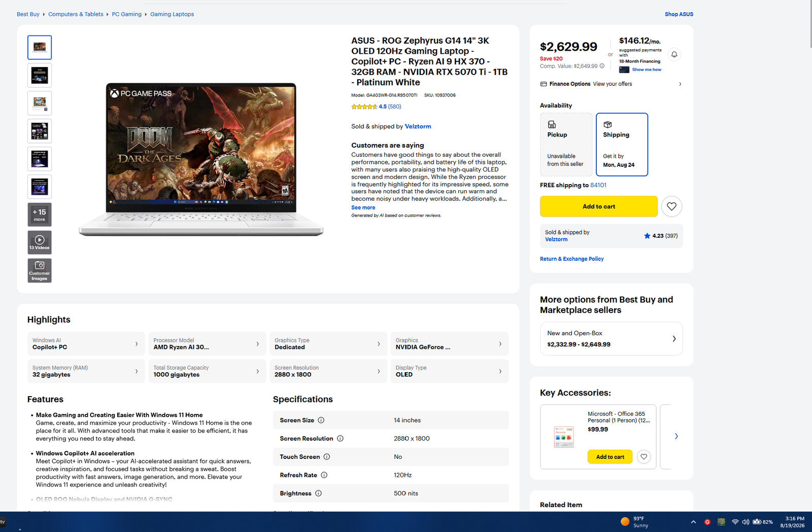
Task: Open the Customer Images gallery tile
Action: (x=40, y=270)
